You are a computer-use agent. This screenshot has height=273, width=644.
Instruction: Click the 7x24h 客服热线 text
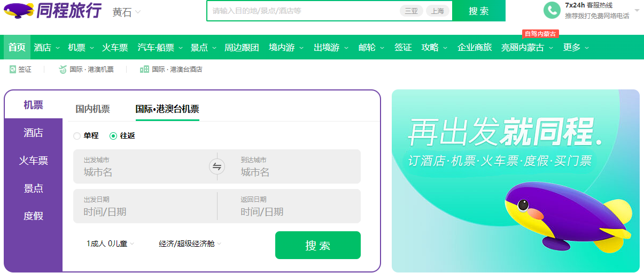click(x=588, y=5)
